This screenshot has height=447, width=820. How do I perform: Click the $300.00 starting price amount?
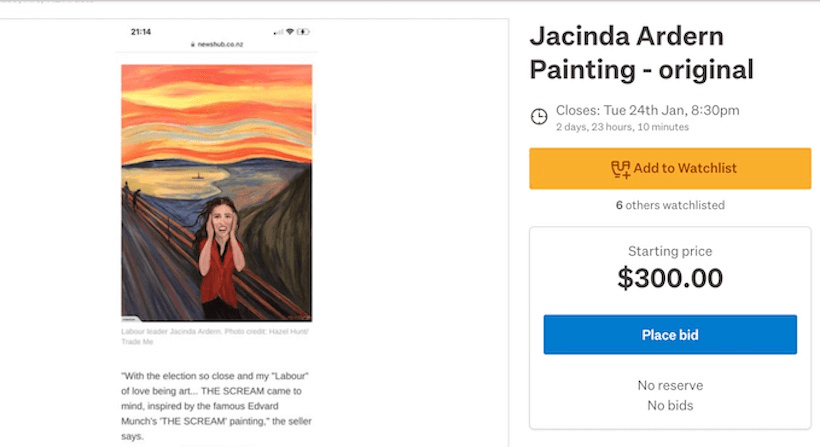(x=670, y=278)
